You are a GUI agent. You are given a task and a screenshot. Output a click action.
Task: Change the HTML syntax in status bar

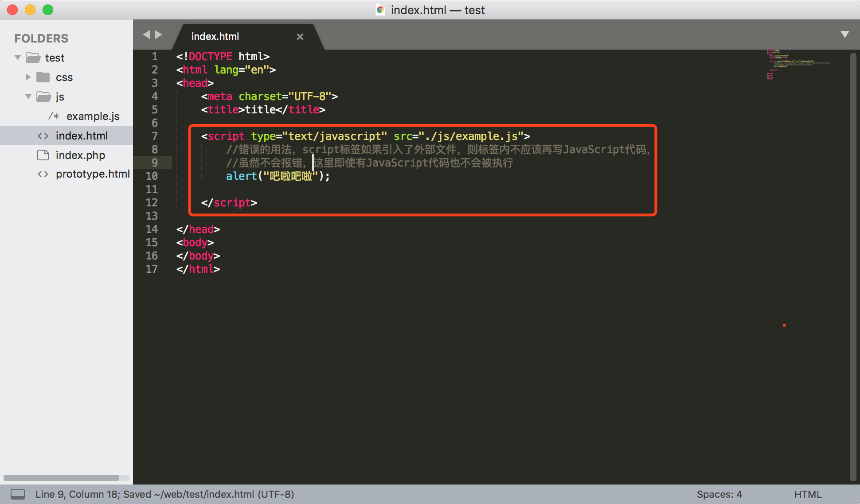click(808, 494)
